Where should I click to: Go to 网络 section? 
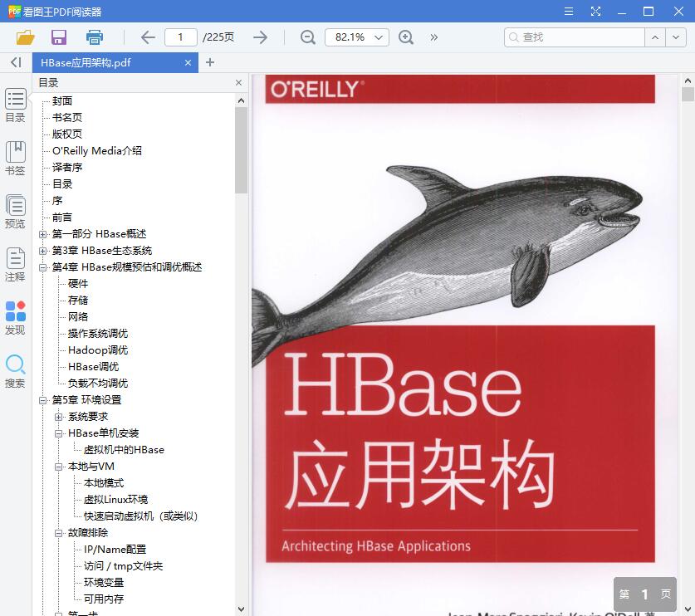coord(78,317)
